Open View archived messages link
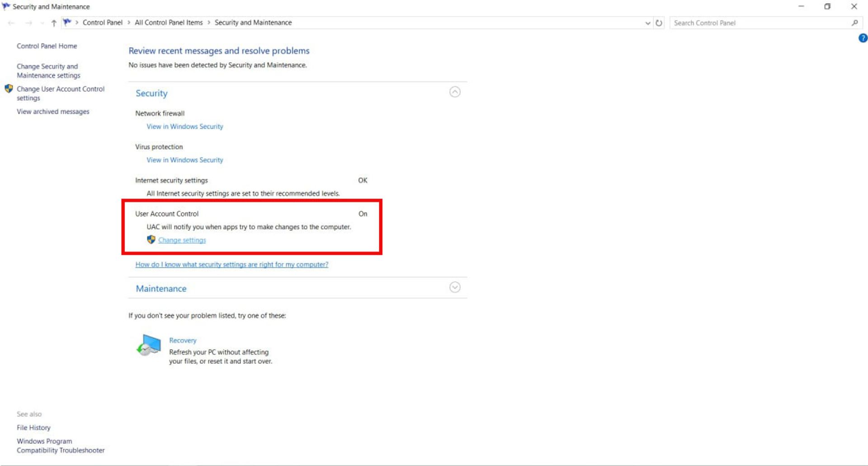This screenshot has width=868, height=466. click(53, 112)
